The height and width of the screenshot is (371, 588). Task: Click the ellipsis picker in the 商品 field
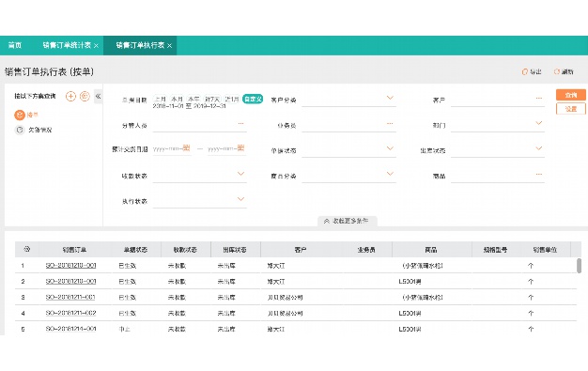539,175
